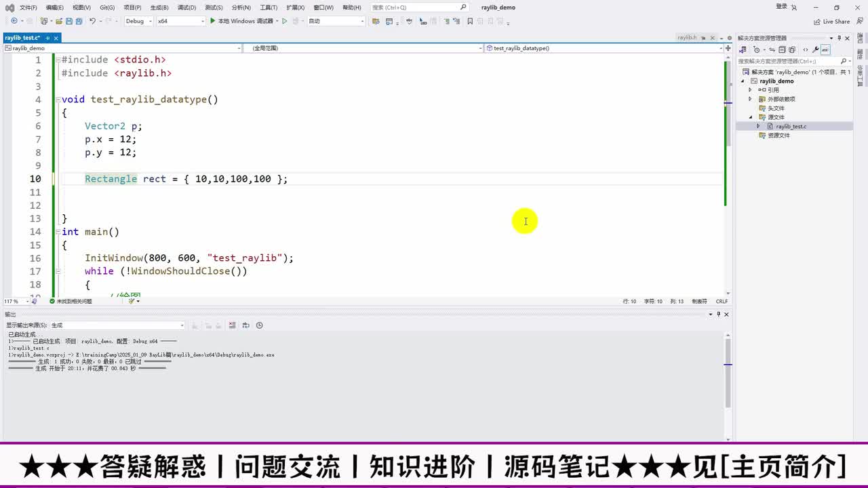Screen dimensions: 868x488
Task: Open 显示输出来源 生成 dropdown
Action: point(117,325)
